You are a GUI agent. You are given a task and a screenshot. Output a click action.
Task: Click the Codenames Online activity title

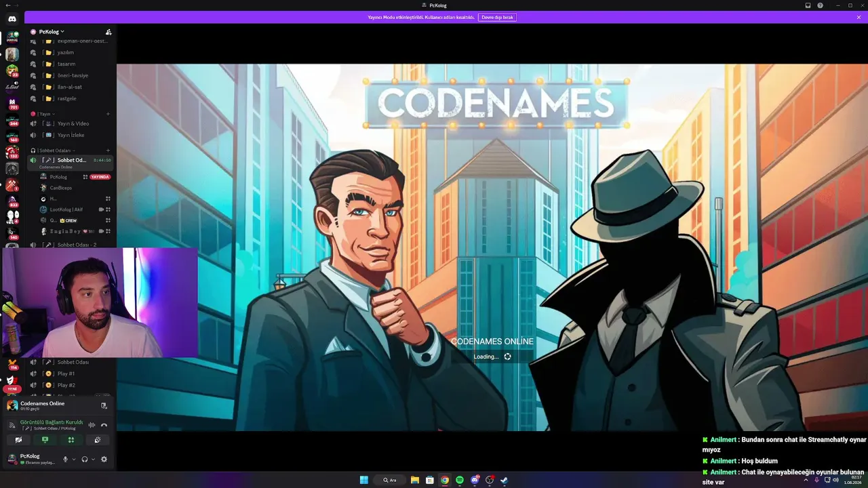[42, 403]
